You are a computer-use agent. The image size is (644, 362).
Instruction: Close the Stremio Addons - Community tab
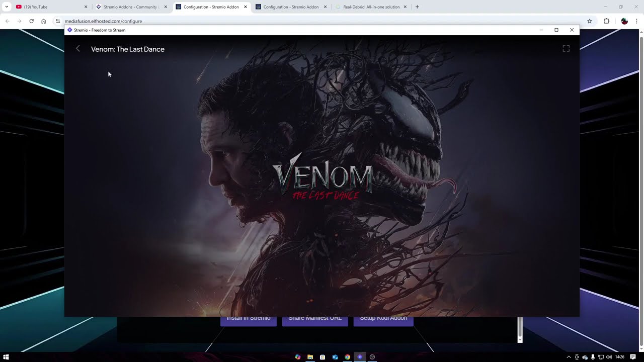click(166, 7)
